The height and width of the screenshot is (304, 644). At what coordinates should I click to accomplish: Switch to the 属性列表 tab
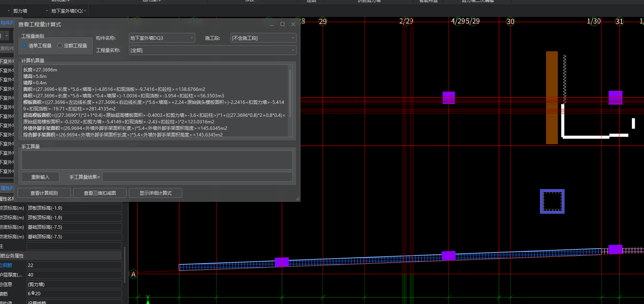tap(6, 188)
